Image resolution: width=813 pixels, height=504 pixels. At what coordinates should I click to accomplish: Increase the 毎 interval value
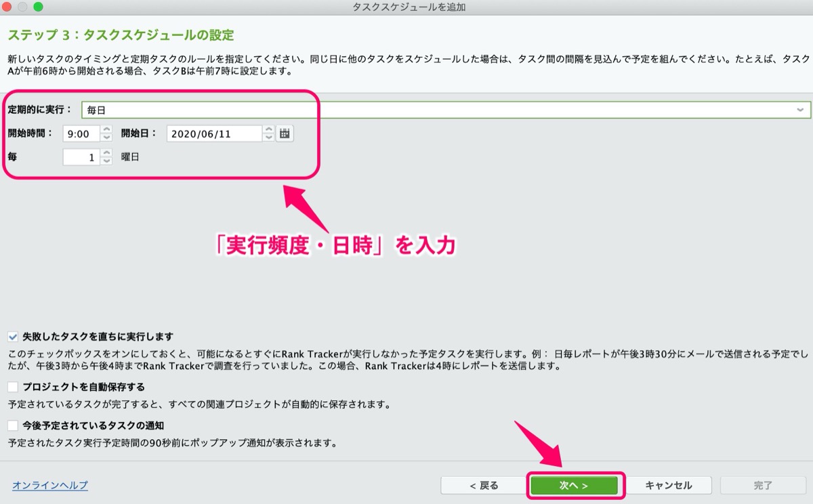coord(106,153)
